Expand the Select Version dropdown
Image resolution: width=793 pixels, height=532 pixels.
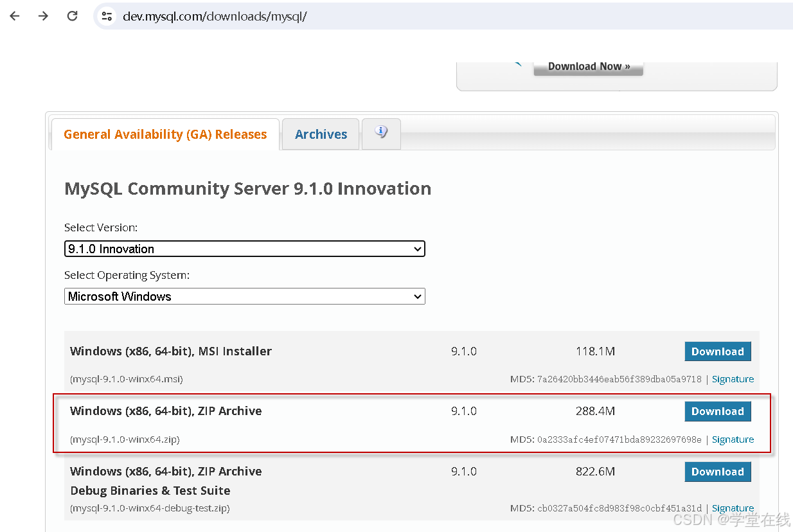[x=245, y=249]
